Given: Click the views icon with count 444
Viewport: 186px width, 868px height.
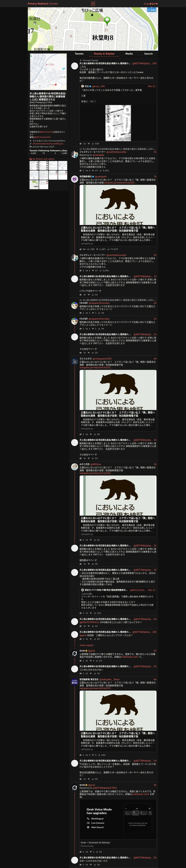Looking at the screenshot, I should pyautogui.click(x=99, y=755).
